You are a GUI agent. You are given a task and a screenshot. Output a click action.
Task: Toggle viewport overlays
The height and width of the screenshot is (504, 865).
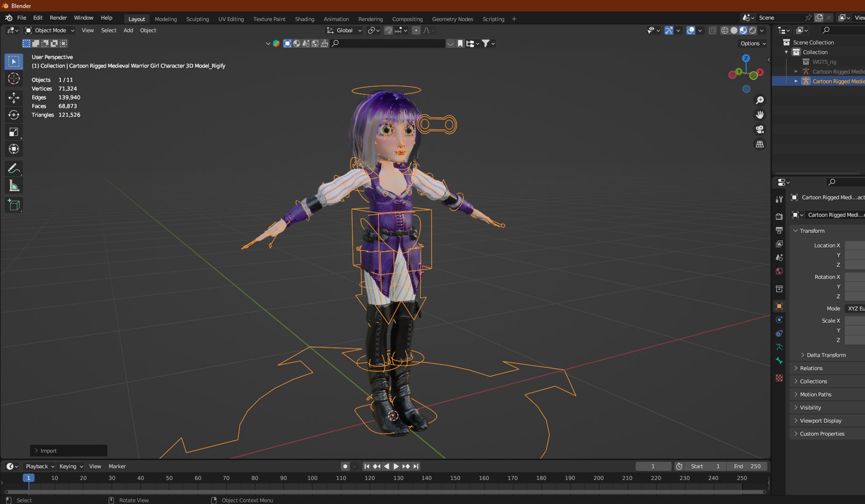691,30
